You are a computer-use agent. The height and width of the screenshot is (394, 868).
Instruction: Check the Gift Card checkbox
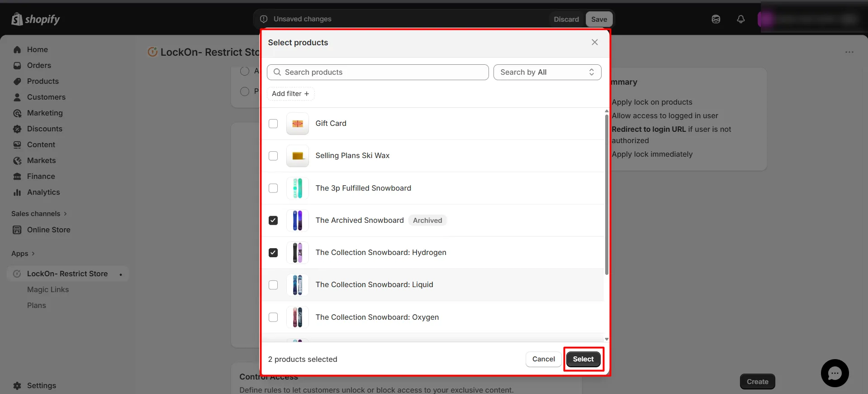click(x=273, y=124)
